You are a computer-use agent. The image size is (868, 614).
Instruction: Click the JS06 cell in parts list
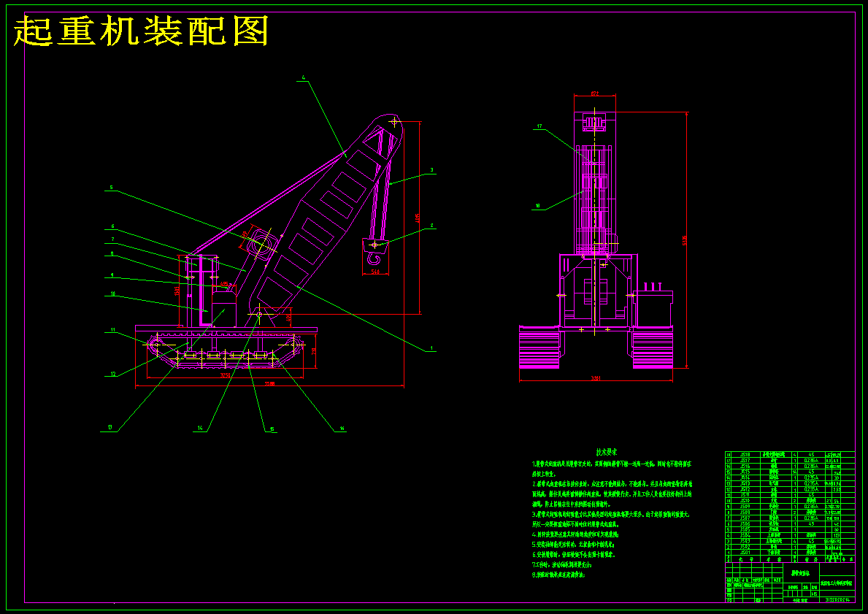pos(745,523)
